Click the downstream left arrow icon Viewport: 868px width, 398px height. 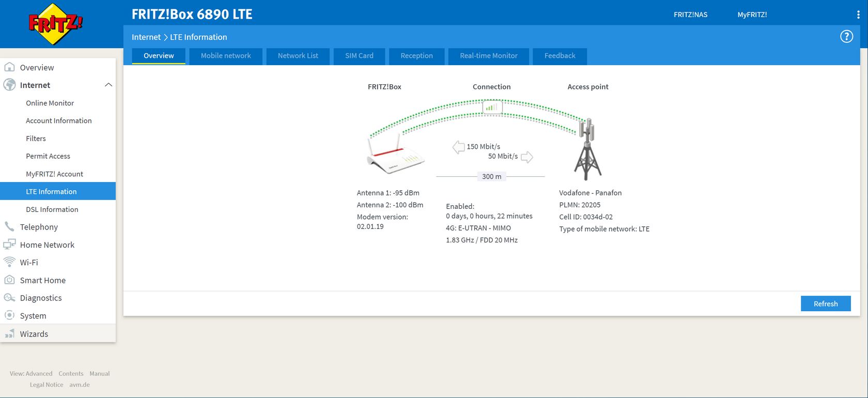tap(458, 147)
